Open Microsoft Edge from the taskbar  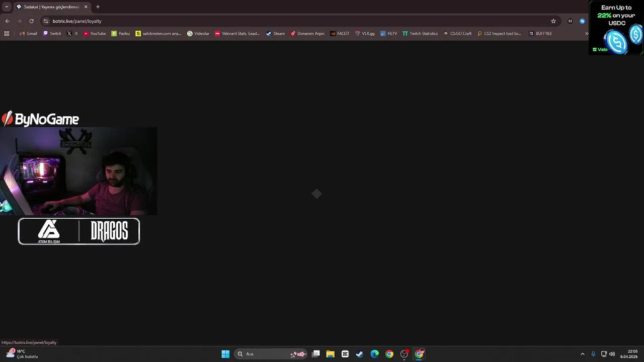(375, 354)
